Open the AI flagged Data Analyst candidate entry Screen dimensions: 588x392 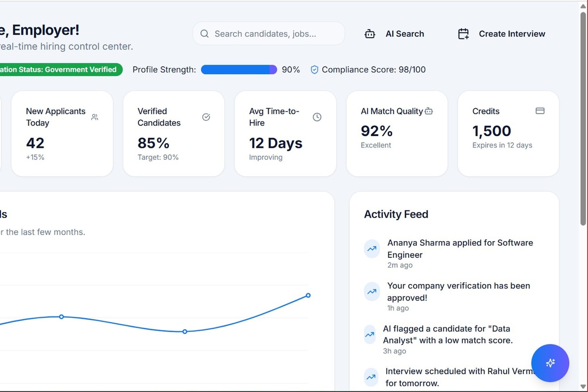[448, 334]
